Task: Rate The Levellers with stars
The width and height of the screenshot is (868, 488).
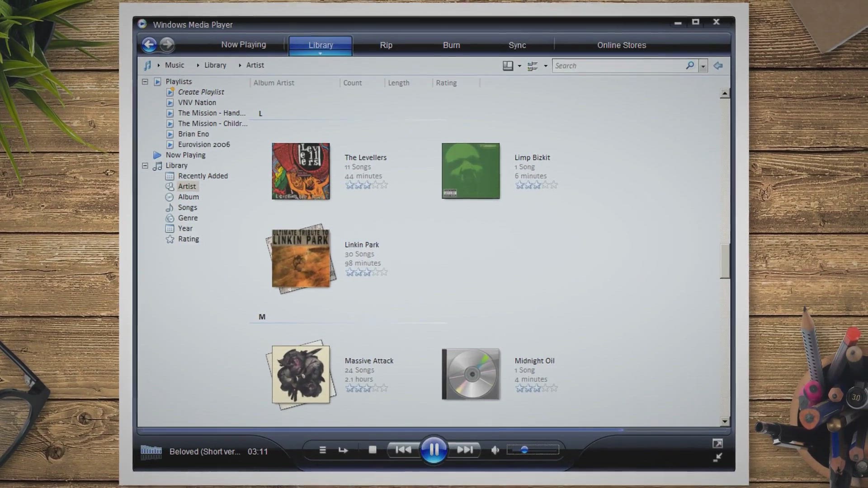Action: click(367, 185)
